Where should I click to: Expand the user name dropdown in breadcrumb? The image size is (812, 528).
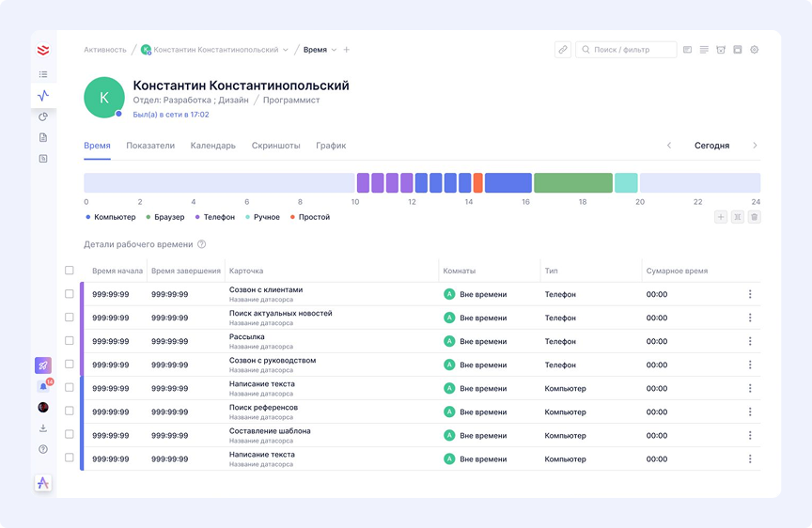[x=286, y=50]
